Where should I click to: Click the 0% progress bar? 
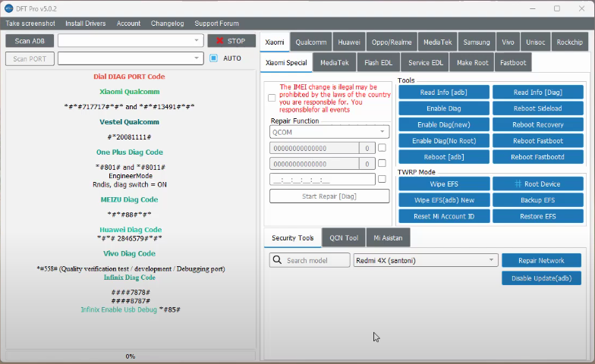(131, 356)
